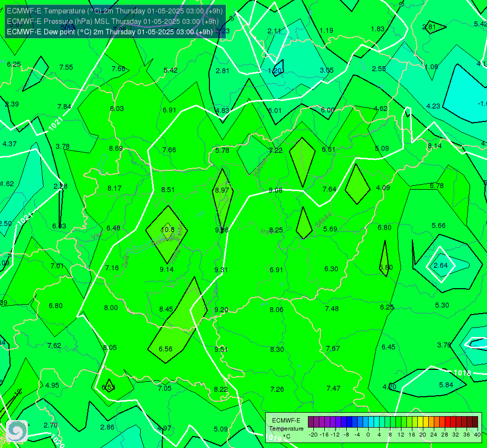Click the 8.97 value inside the diamond contour
The height and width of the screenshot is (448, 487).
pyautogui.click(x=222, y=190)
